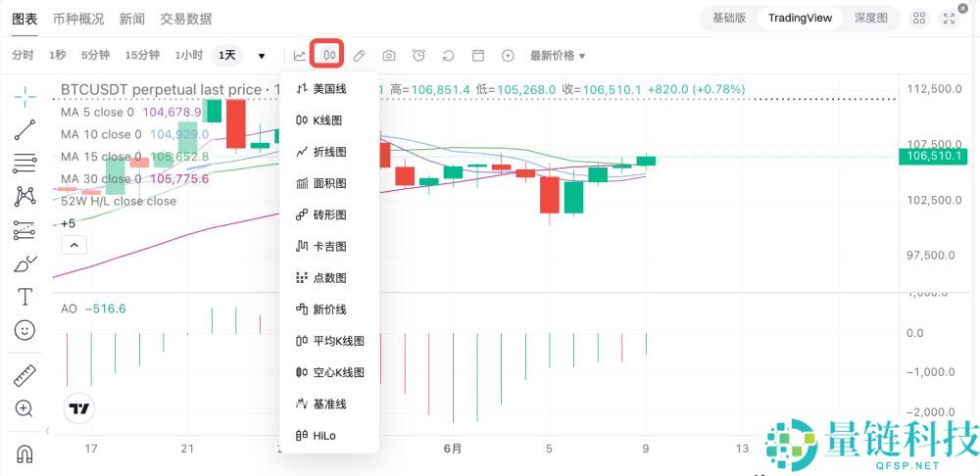The height and width of the screenshot is (476, 980).
Task: Open the 图表 tab
Action: [x=25, y=19]
